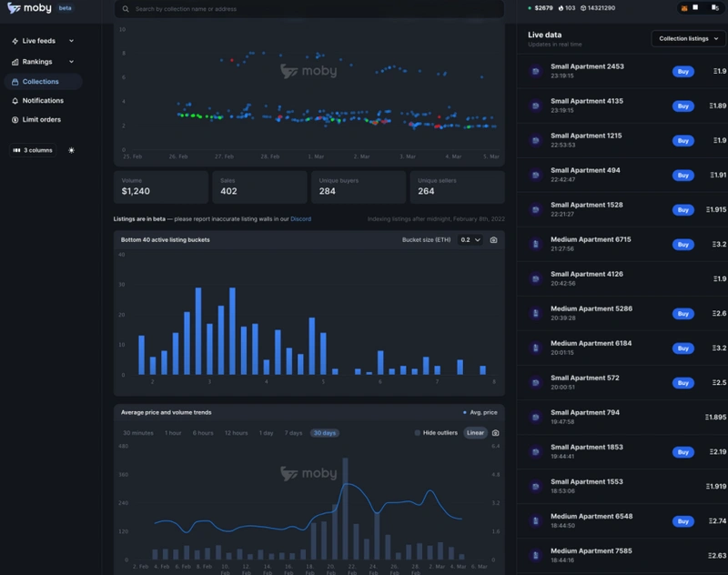Buy Medium Apartment 6715
Image resolution: width=728 pixels, height=575 pixels.
click(x=683, y=244)
